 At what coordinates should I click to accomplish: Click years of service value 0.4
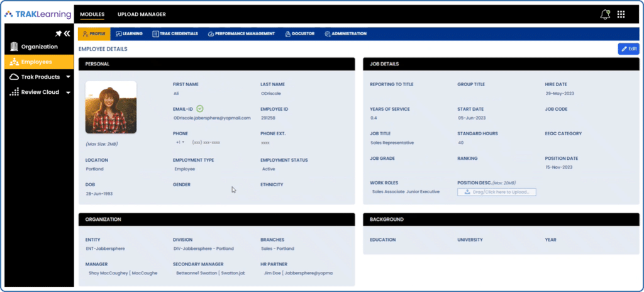[x=374, y=118]
